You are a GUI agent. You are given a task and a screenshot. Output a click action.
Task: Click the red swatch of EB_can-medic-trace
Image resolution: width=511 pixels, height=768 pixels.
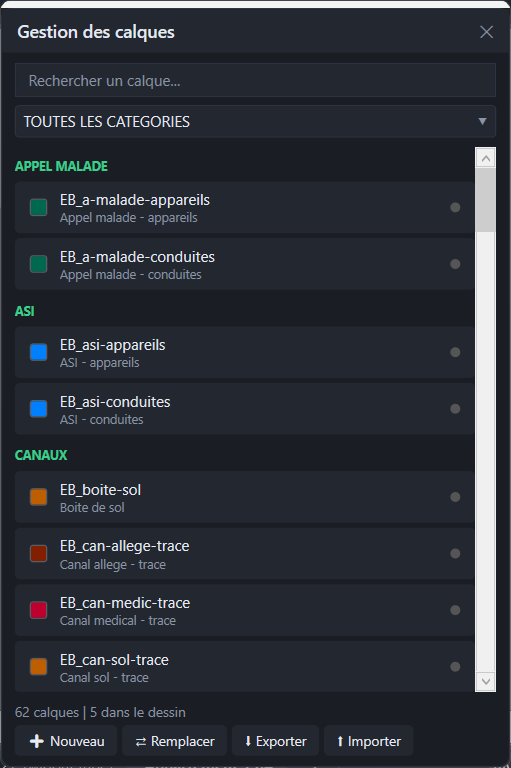(x=38, y=610)
